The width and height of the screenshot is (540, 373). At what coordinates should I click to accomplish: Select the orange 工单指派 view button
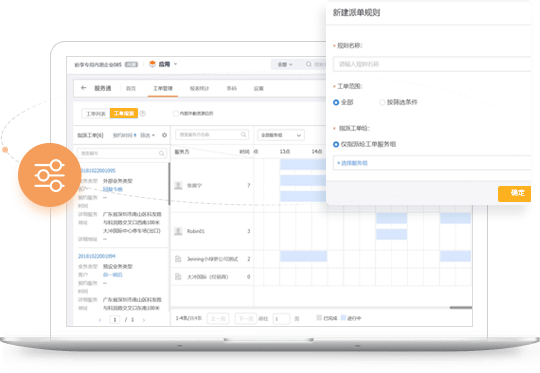[124, 113]
